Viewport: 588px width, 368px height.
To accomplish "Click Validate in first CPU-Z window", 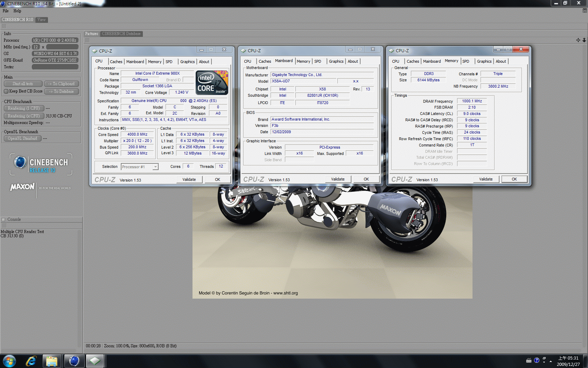I will (189, 179).
